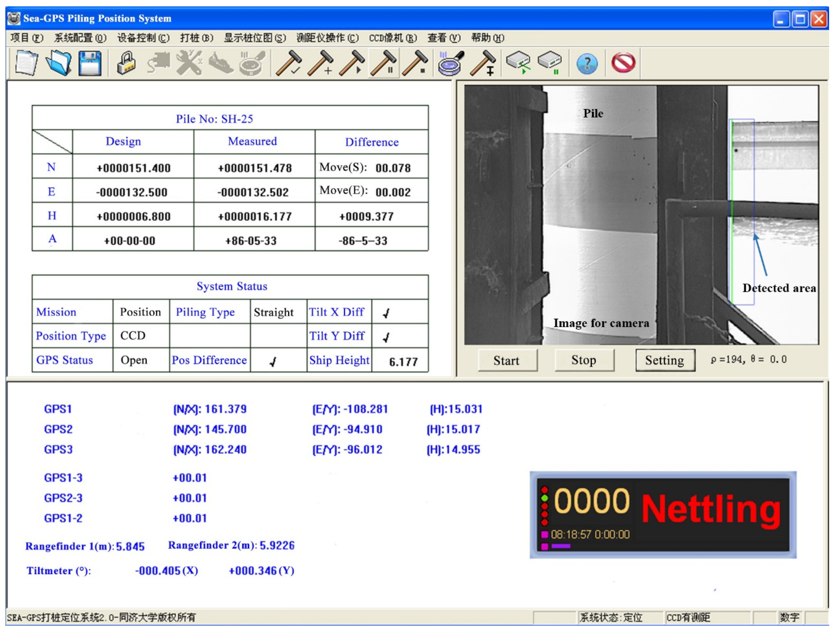This screenshot has width=840, height=633.
Task: Click the Piling Type value Straight
Action: (274, 312)
